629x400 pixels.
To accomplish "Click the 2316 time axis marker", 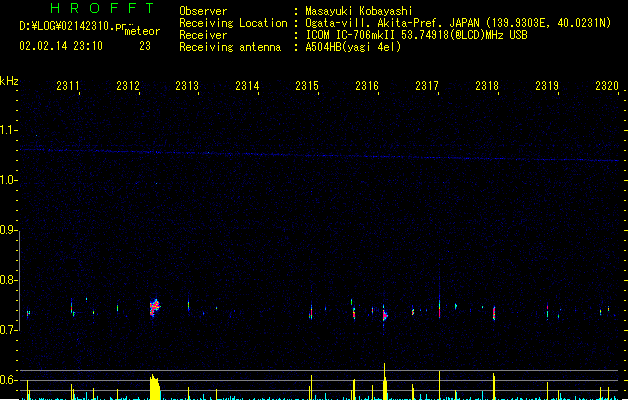I will [367, 86].
